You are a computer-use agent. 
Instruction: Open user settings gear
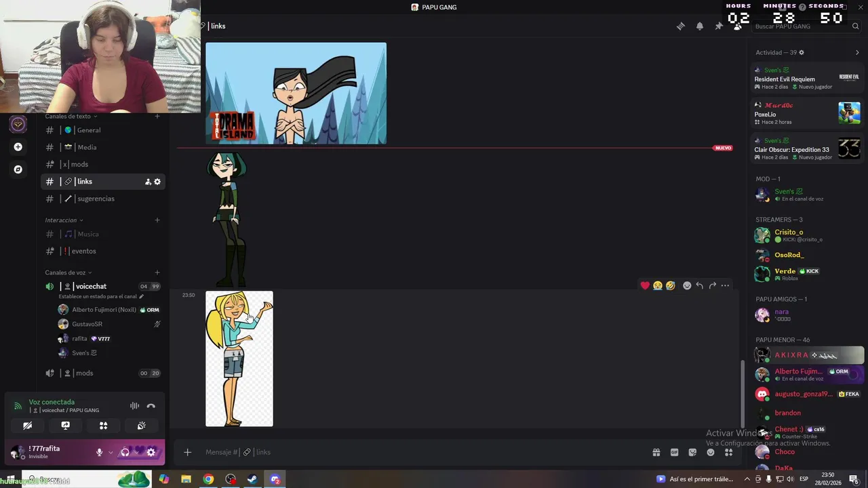tap(151, 452)
